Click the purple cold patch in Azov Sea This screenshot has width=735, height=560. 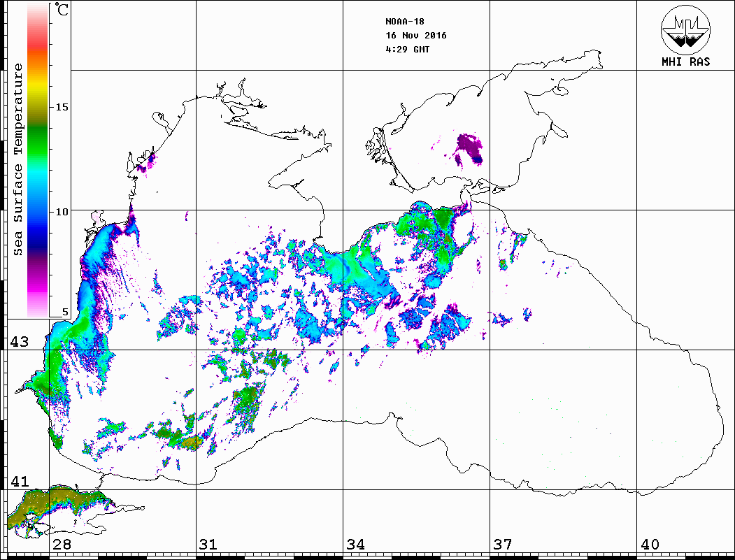[469, 148]
